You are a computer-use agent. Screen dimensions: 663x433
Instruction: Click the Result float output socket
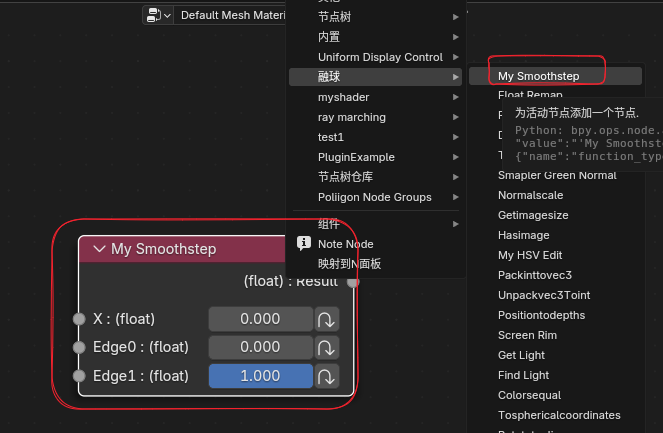point(353,282)
